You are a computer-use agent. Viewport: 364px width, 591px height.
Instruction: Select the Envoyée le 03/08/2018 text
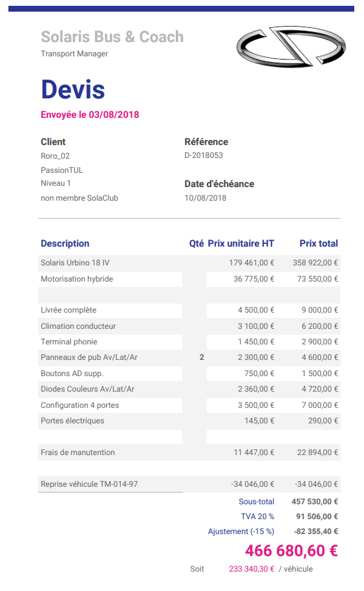[x=90, y=115]
